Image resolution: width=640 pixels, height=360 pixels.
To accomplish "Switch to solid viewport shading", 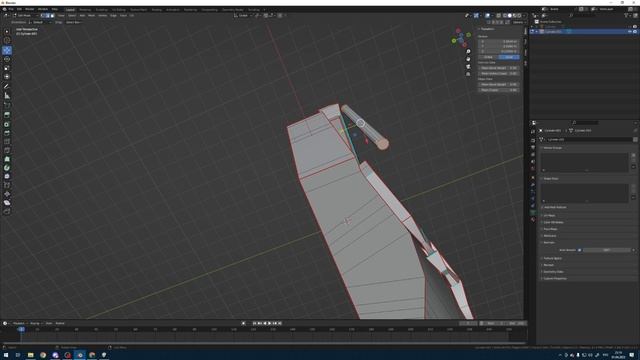I will pos(510,16).
